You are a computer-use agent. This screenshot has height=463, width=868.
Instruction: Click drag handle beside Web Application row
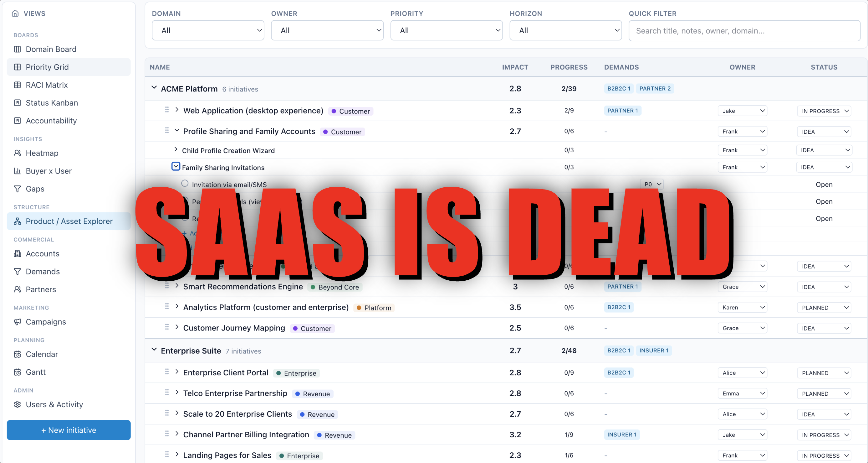tap(167, 110)
